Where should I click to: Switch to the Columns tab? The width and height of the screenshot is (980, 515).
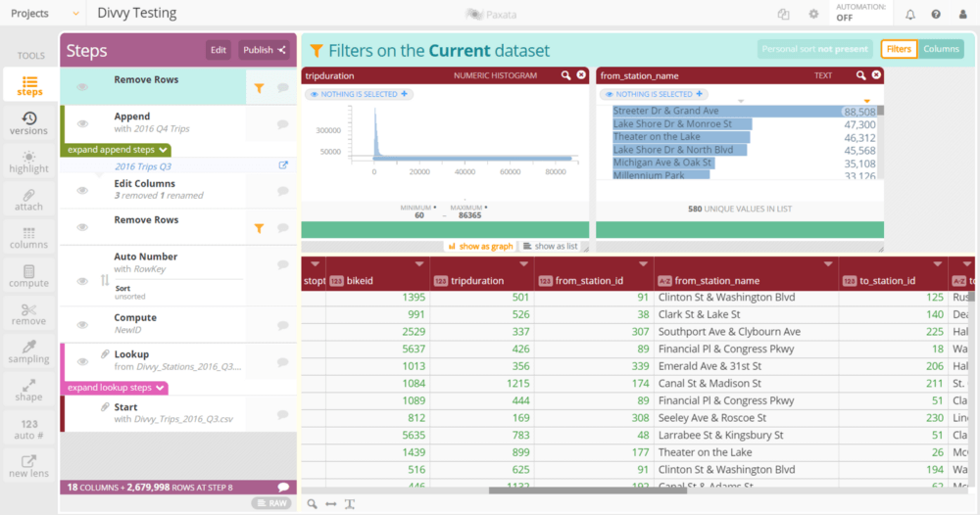941,49
